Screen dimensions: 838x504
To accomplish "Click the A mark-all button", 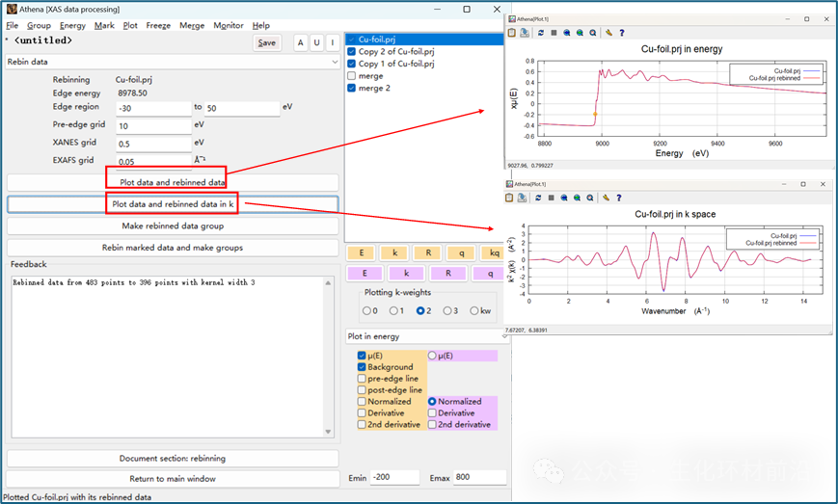I will [300, 42].
